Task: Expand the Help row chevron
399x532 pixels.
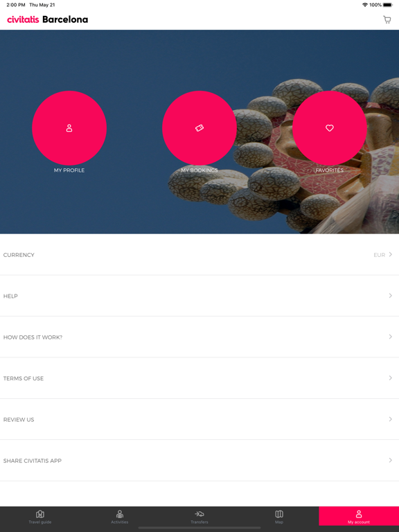Action: 391,296
